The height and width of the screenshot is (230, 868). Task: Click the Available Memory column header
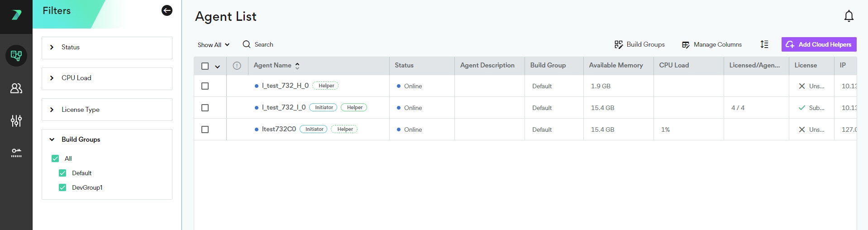[x=615, y=66]
